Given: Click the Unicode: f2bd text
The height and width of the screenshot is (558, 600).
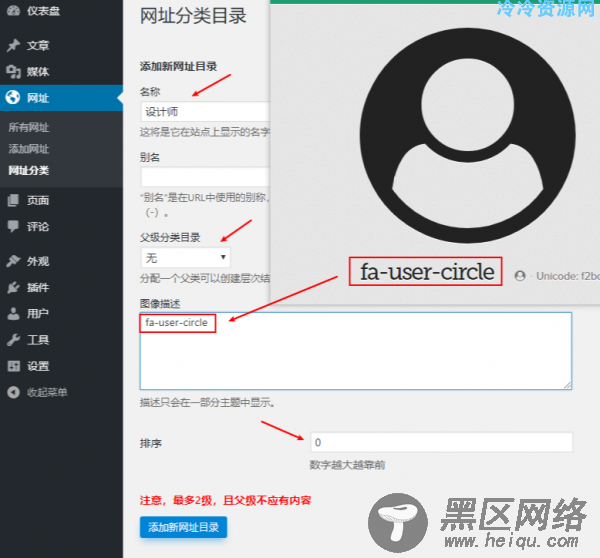Looking at the screenshot, I should 568,276.
